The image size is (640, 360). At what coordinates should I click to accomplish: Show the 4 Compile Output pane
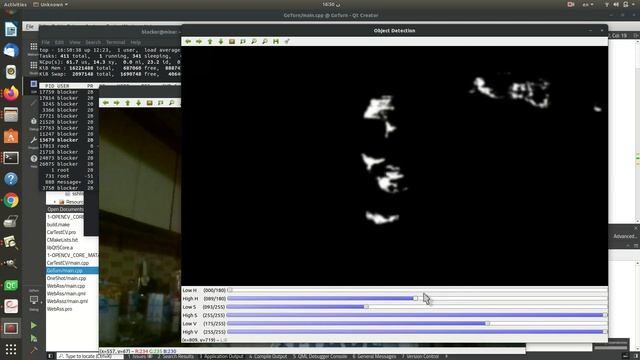(x=268, y=356)
